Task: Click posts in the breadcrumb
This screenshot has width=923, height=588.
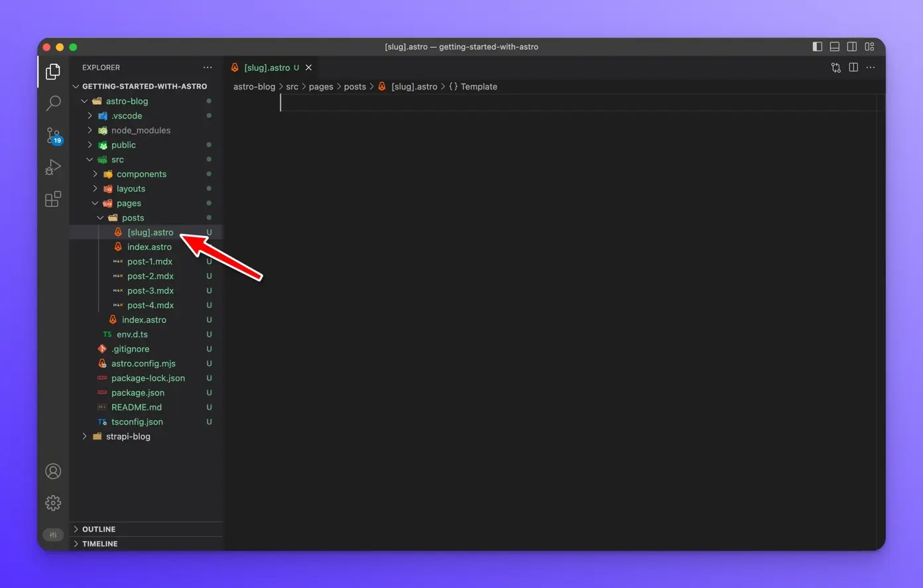Action: tap(355, 87)
